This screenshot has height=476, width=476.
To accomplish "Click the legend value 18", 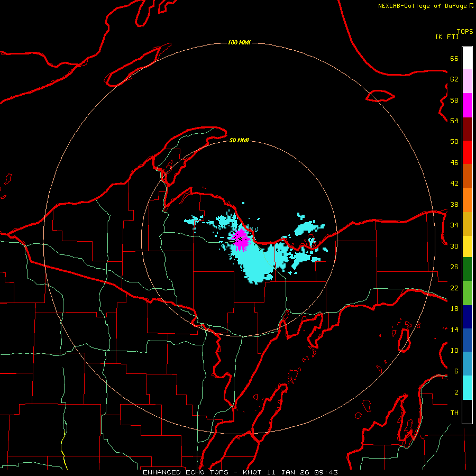I will (454, 309).
